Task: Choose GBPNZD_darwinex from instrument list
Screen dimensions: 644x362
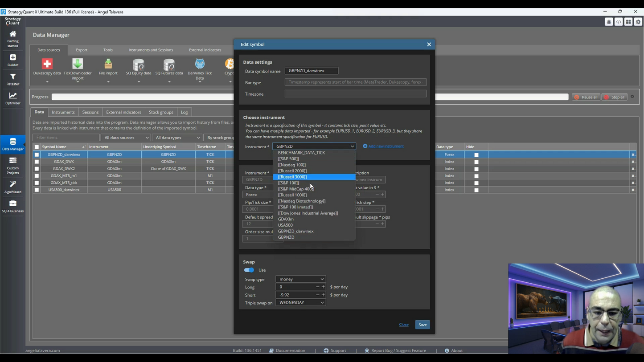Action: pyautogui.click(x=314, y=231)
